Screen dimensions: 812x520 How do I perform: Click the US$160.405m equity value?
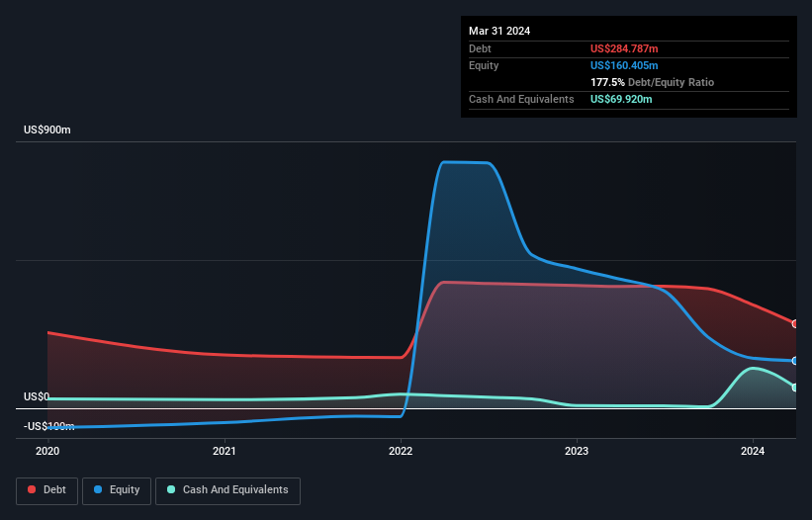click(x=624, y=65)
